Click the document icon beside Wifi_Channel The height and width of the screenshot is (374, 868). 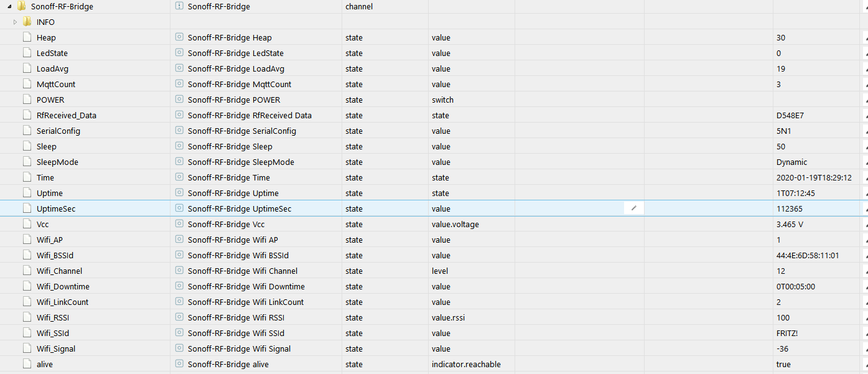pyautogui.click(x=27, y=271)
